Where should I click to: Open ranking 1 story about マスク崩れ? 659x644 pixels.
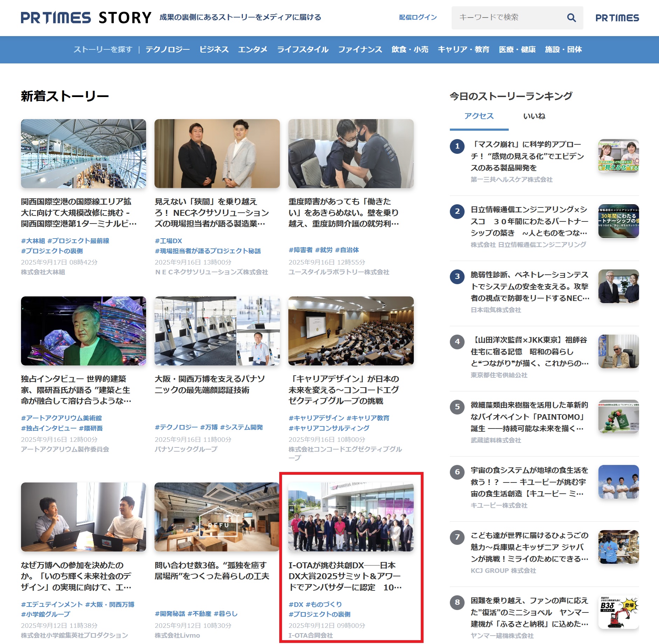click(x=527, y=156)
